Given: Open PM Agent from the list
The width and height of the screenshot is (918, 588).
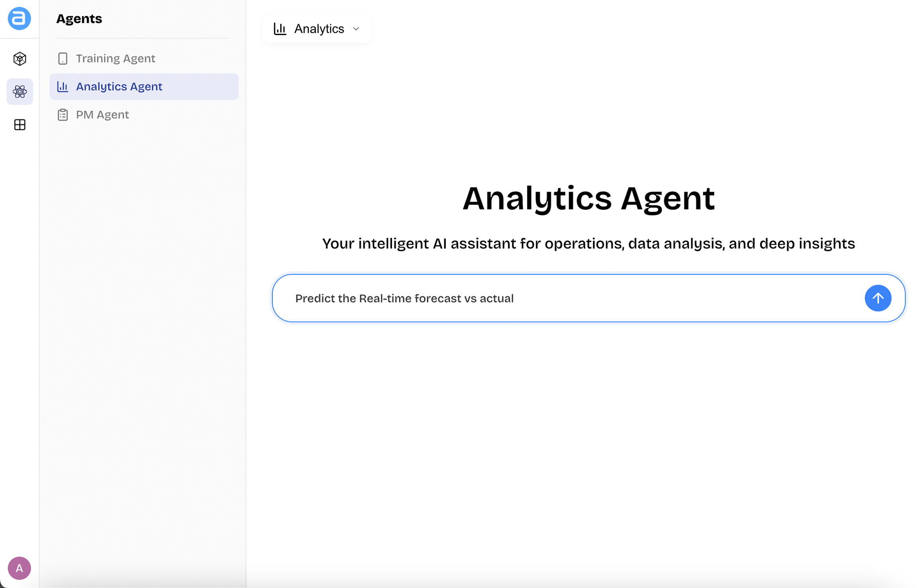Looking at the screenshot, I should [102, 115].
